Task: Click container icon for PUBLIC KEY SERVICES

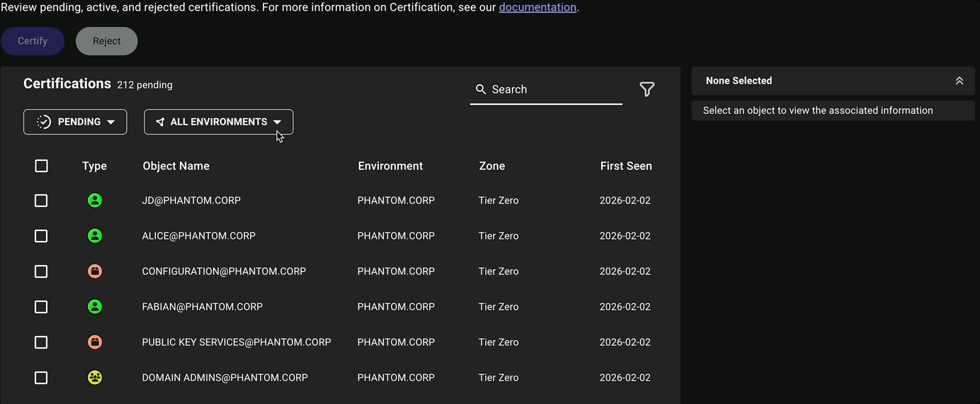Action: click(x=95, y=342)
